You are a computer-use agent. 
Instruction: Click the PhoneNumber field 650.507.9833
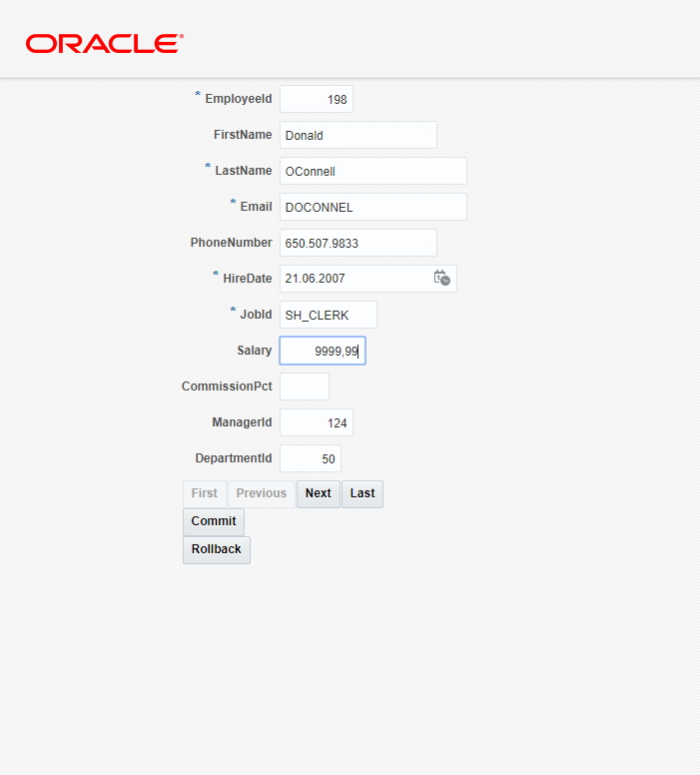click(358, 243)
